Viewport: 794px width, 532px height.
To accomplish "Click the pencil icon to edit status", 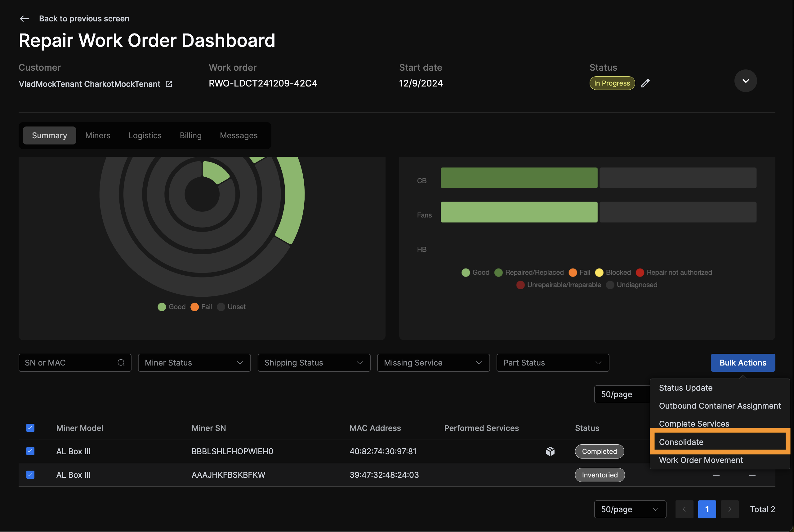I will [x=646, y=83].
